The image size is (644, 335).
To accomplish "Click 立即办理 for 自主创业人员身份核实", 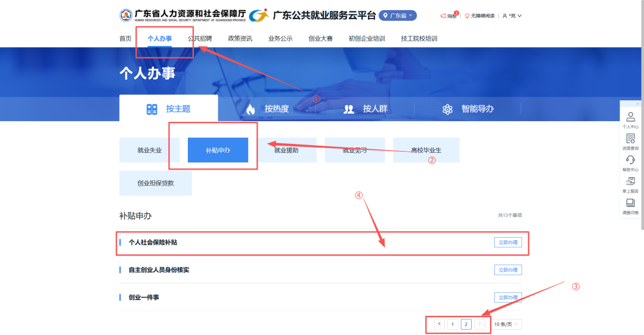I will 508,270.
